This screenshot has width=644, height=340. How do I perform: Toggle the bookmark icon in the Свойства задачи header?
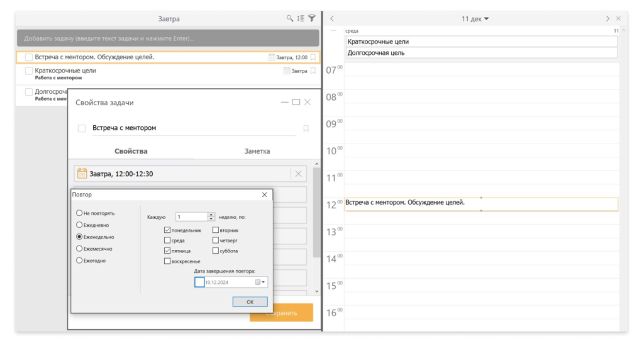pos(306,128)
